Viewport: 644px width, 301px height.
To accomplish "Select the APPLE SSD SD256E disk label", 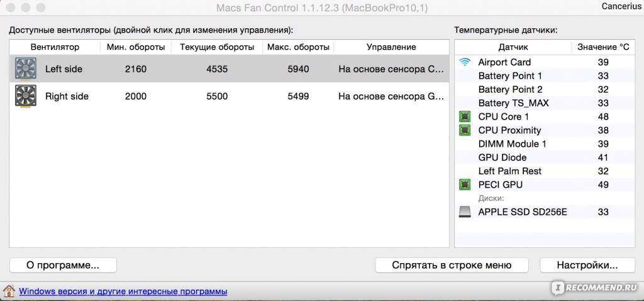I will (523, 212).
